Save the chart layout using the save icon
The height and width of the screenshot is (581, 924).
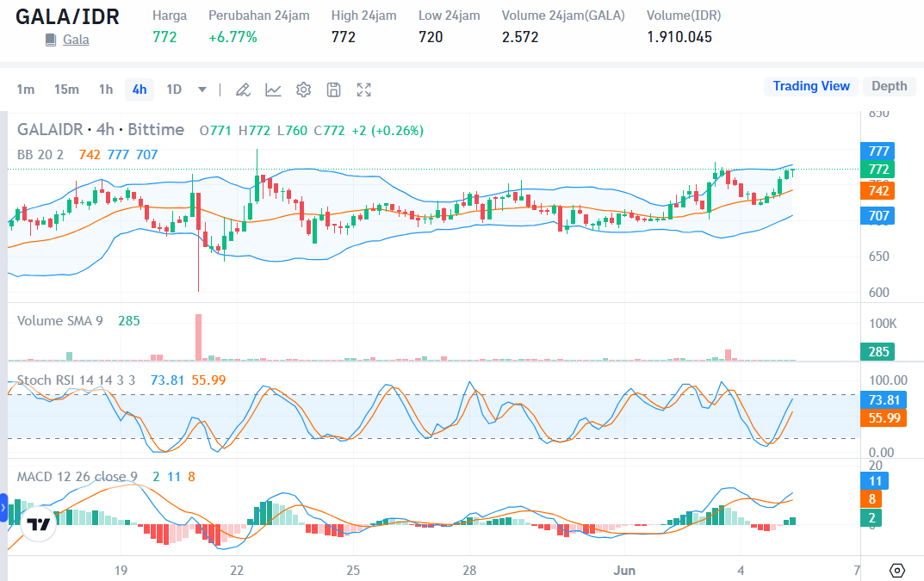coord(332,89)
